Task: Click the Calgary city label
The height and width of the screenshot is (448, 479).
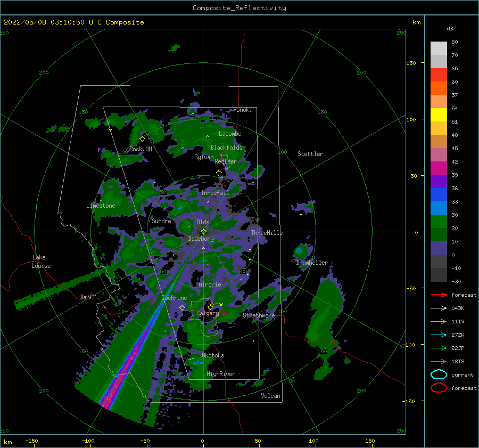Action: pos(208,313)
